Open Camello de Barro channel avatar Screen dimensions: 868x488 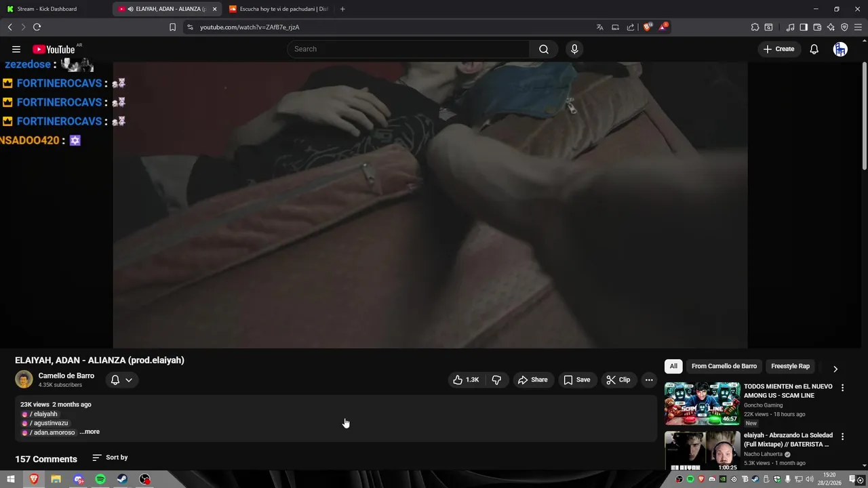tap(24, 380)
